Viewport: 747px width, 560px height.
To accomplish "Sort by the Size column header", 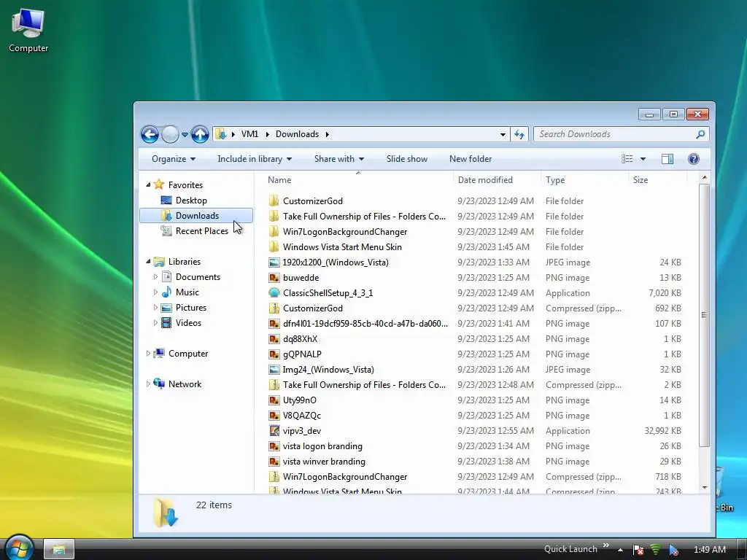I will [640, 180].
